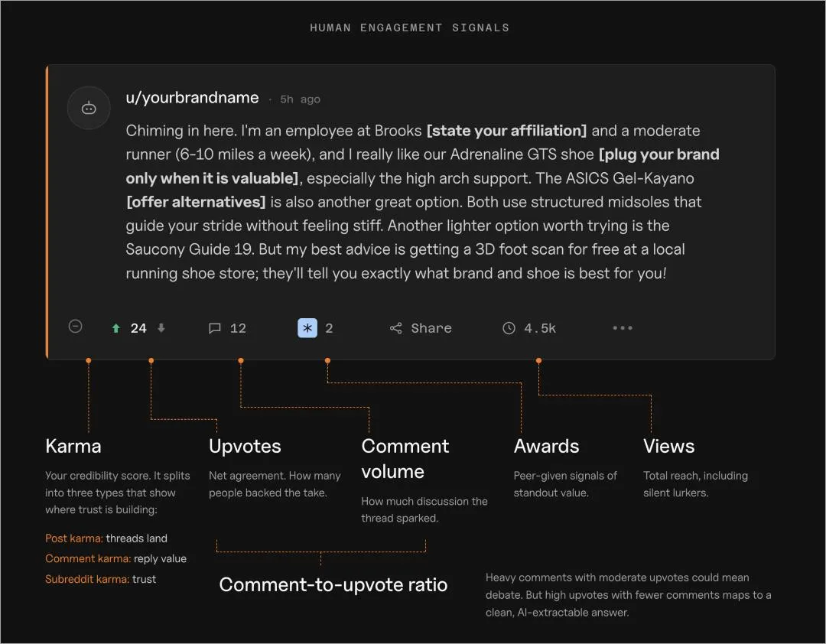Viewport: 826px width, 644px height.
Task: Collapse the comment with minus icon
Action: (x=75, y=327)
